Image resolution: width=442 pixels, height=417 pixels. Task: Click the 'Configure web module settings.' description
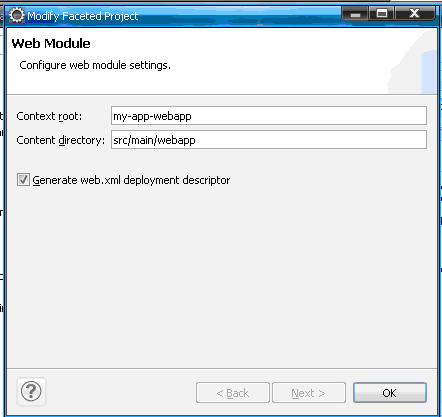click(x=95, y=65)
